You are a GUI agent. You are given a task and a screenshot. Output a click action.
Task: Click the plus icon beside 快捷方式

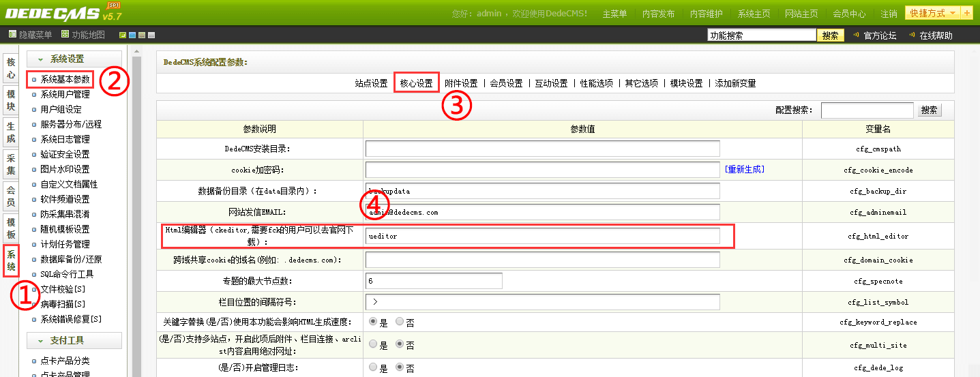[x=967, y=13]
